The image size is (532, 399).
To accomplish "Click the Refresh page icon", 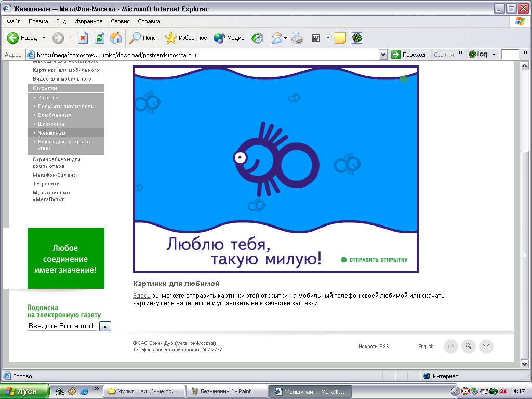I will tap(99, 38).
